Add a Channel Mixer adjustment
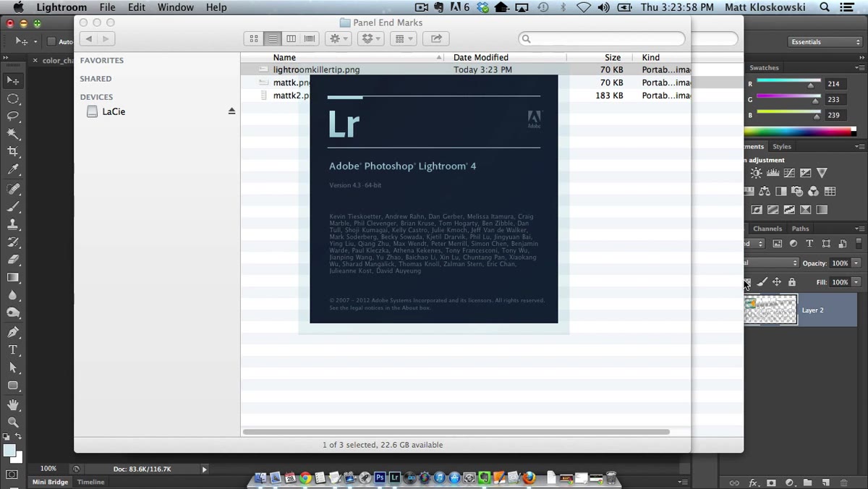 click(814, 192)
